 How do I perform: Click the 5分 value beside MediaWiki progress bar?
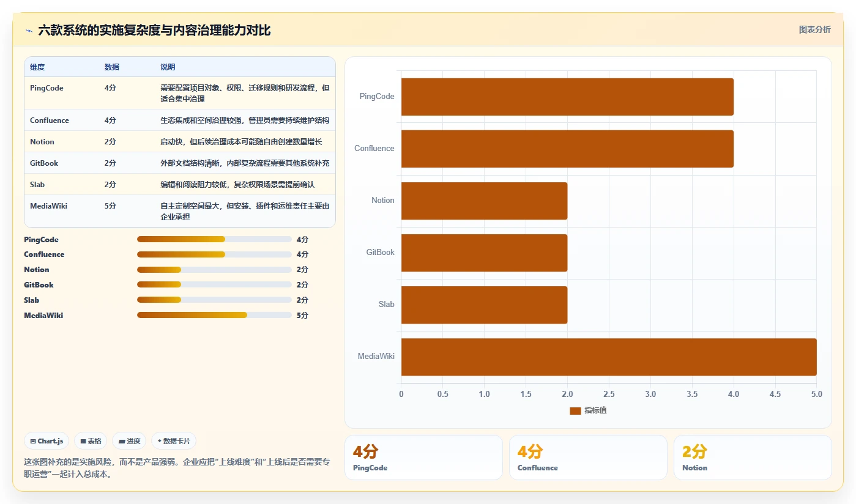coord(302,316)
